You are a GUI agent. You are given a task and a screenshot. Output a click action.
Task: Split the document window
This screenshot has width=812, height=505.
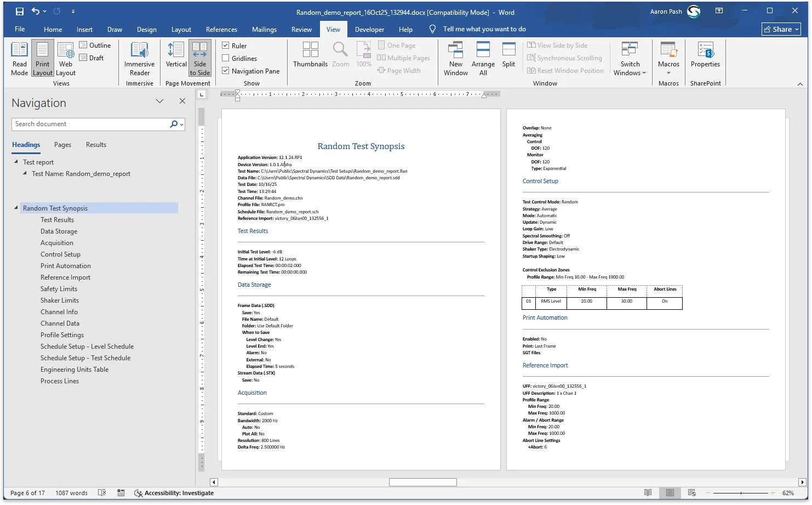(x=508, y=58)
